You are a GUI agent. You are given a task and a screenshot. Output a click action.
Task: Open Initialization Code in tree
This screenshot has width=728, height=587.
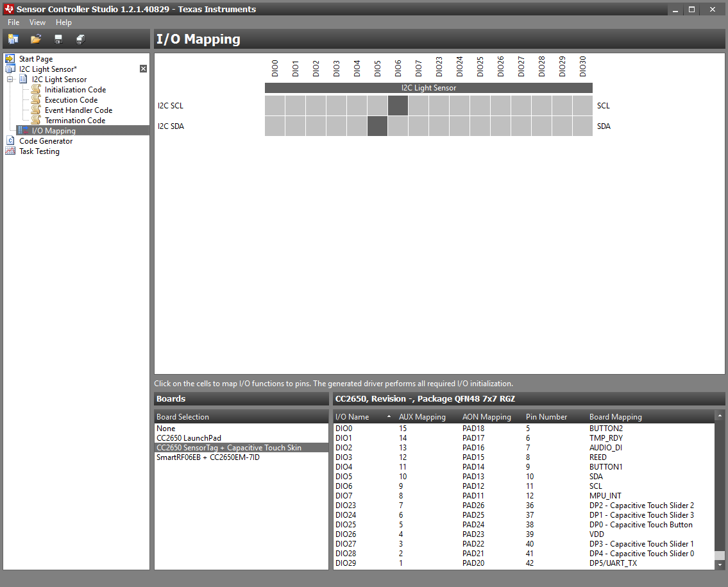(x=75, y=90)
